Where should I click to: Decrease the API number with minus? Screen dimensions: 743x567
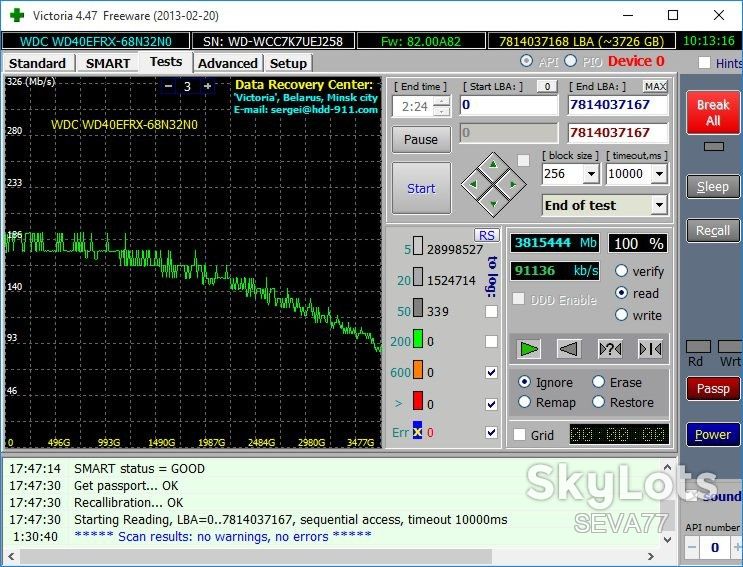point(691,548)
